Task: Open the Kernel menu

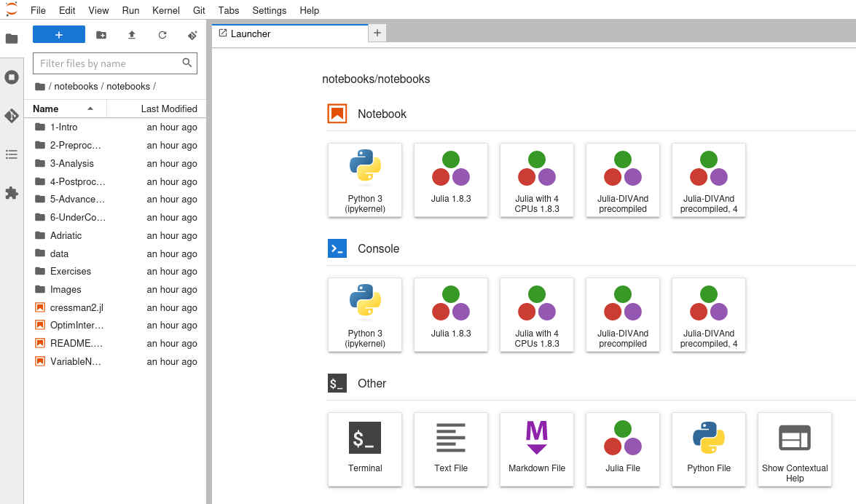Action: pyautogui.click(x=166, y=10)
